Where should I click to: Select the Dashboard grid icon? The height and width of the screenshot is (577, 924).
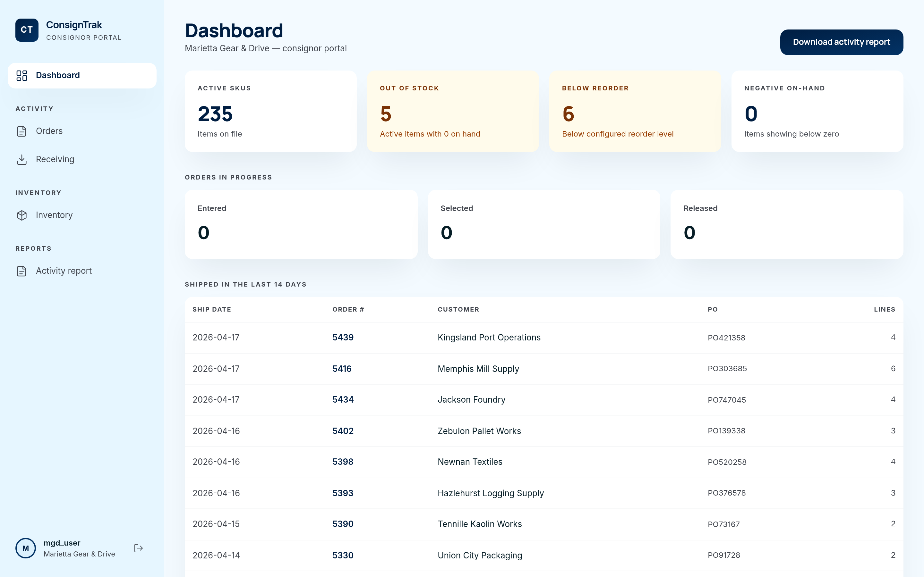(x=22, y=75)
